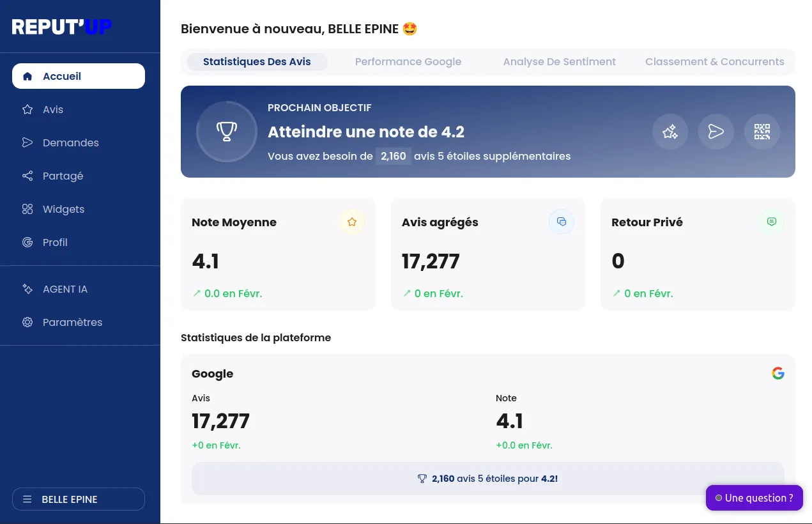Screen dimensions: 812x524
Task: Open Profil with the Google icon
Action: 55,242
